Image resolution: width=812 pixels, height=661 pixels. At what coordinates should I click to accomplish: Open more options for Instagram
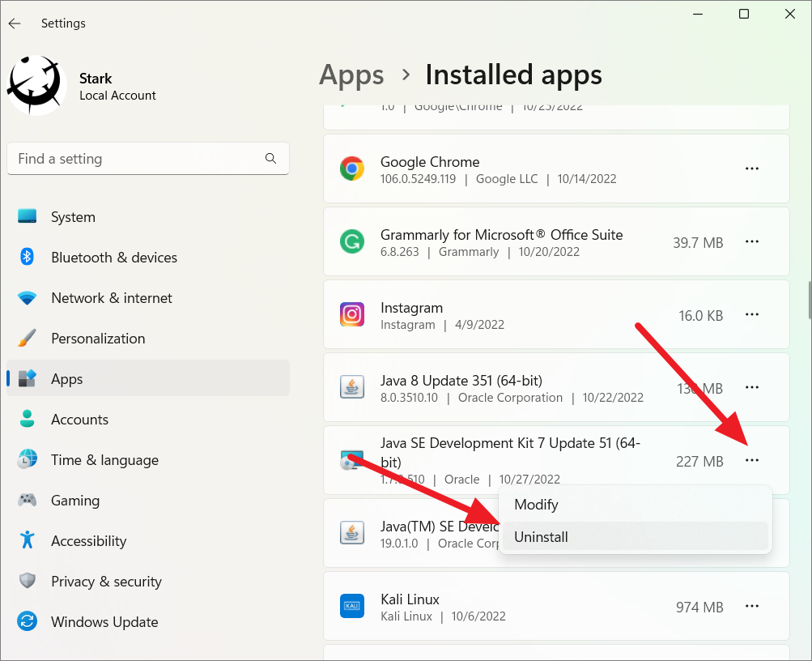click(752, 314)
